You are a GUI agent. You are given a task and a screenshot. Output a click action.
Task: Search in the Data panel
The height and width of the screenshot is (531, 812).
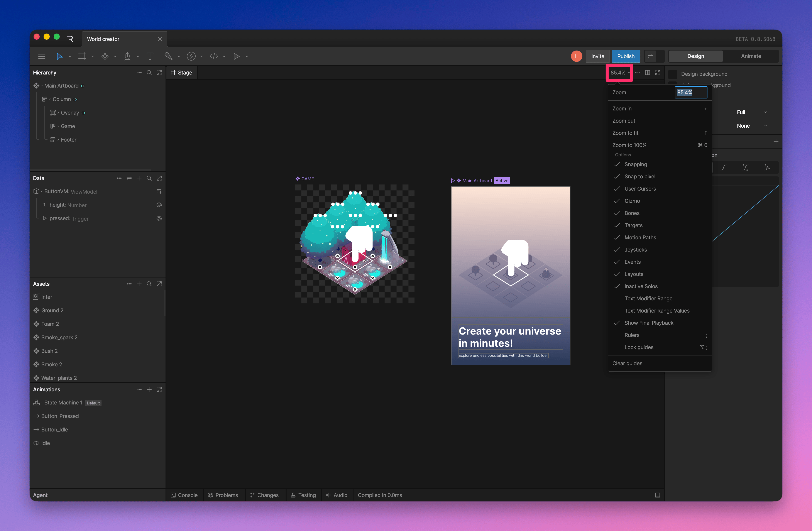pyautogui.click(x=149, y=178)
